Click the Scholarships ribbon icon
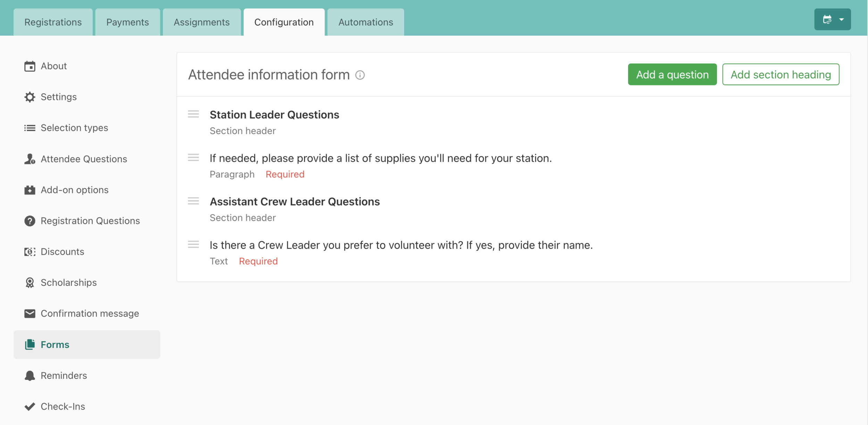The height and width of the screenshot is (425, 868). (x=30, y=283)
